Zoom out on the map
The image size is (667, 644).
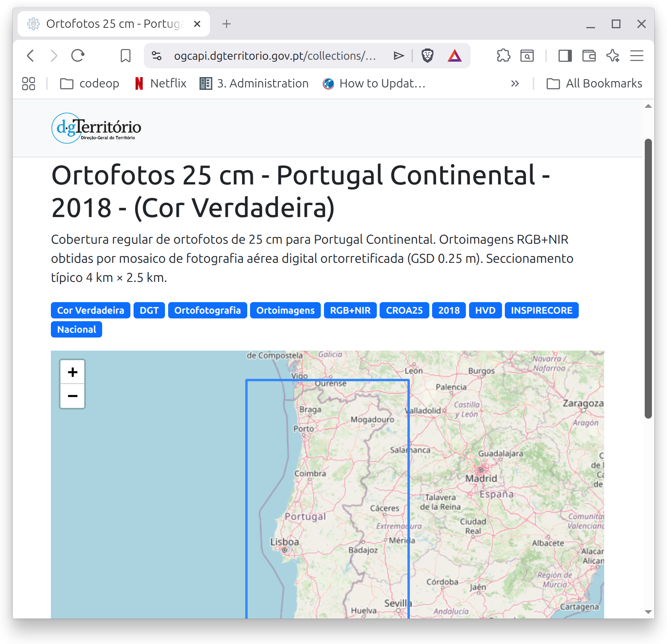[72, 396]
